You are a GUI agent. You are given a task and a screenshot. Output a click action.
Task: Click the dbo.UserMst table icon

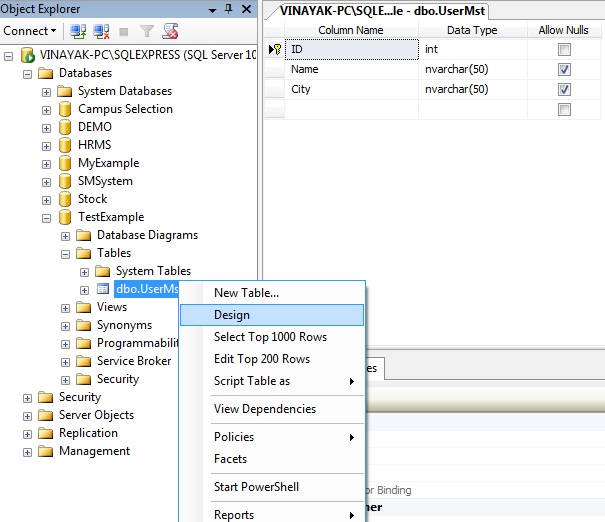click(x=103, y=289)
